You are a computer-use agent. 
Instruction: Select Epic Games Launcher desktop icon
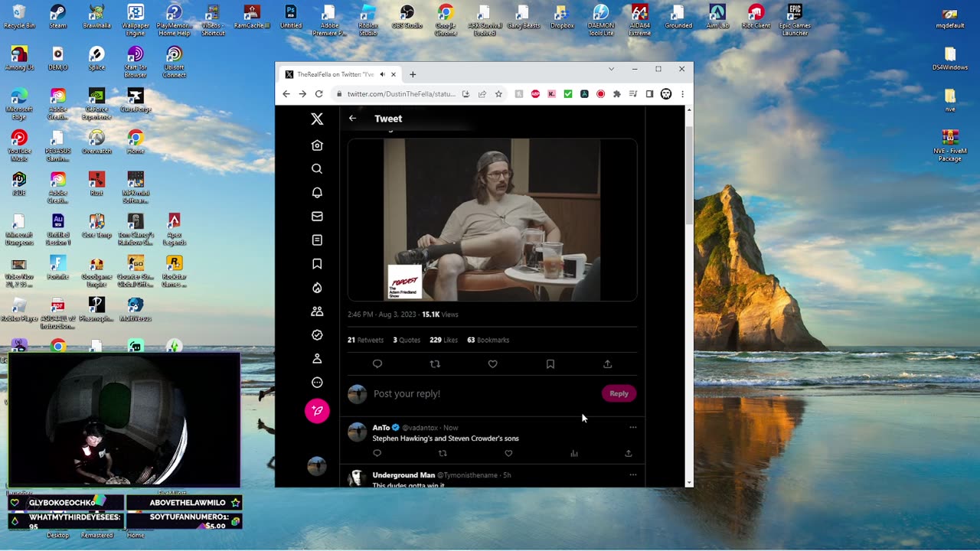[x=795, y=20]
